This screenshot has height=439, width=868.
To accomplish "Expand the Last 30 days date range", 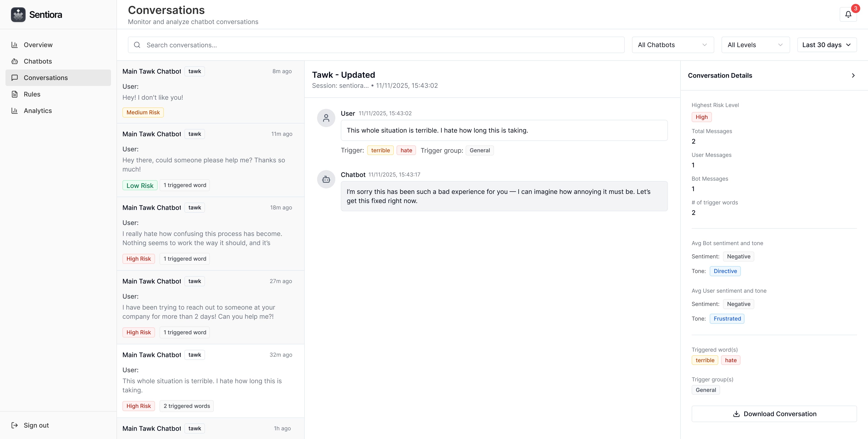I will [x=827, y=45].
